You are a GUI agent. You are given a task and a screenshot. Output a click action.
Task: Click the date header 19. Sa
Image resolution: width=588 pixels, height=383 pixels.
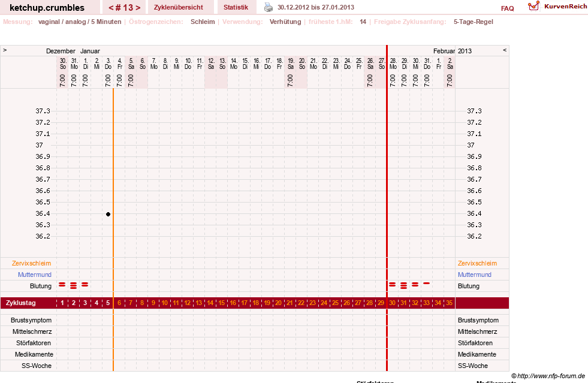(x=290, y=64)
